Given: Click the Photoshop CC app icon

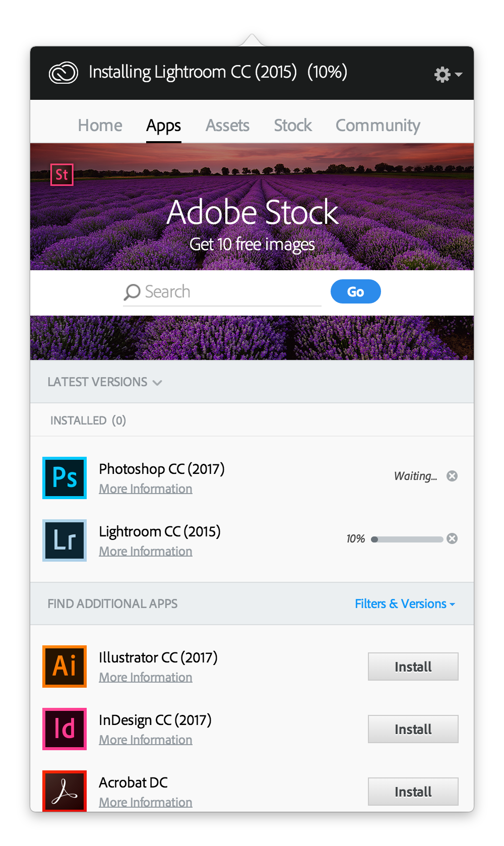Looking at the screenshot, I should point(65,478).
